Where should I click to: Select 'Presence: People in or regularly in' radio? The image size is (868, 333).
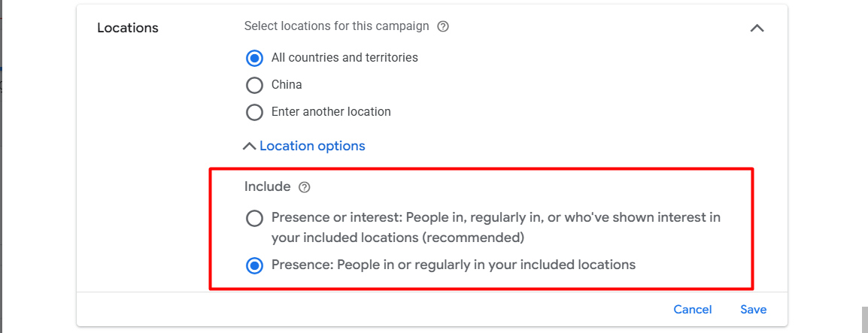coord(255,265)
